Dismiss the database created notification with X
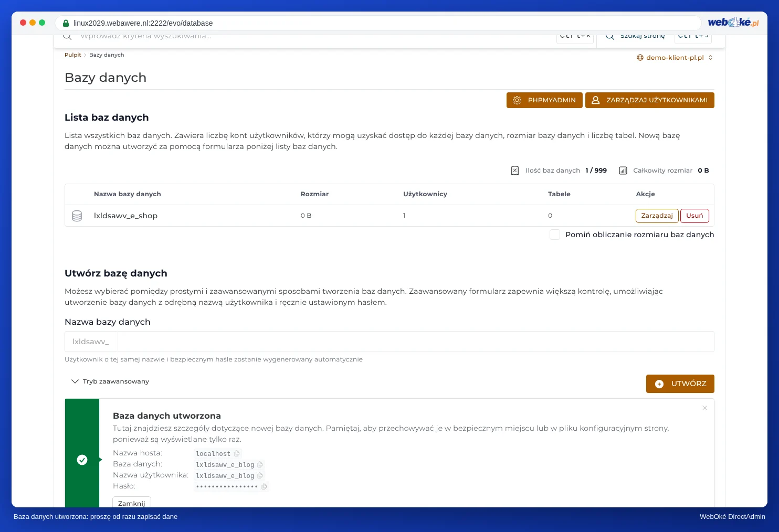This screenshot has height=532, width=779. click(x=704, y=408)
